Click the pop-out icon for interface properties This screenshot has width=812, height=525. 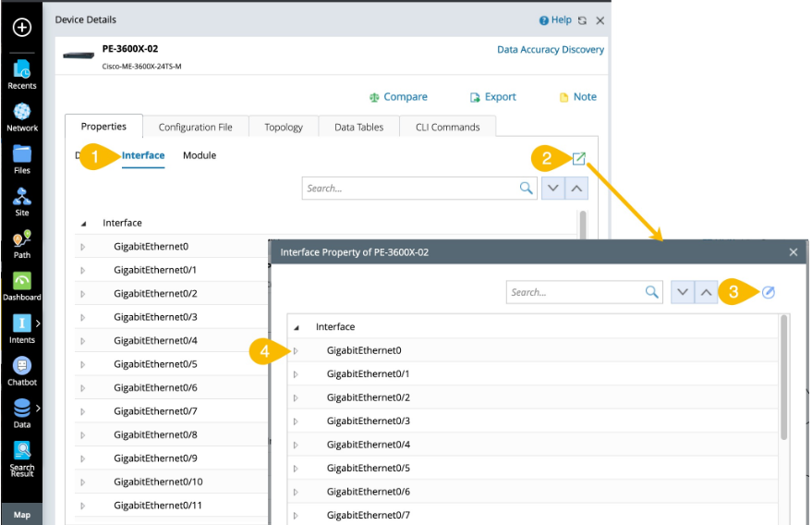(579, 158)
